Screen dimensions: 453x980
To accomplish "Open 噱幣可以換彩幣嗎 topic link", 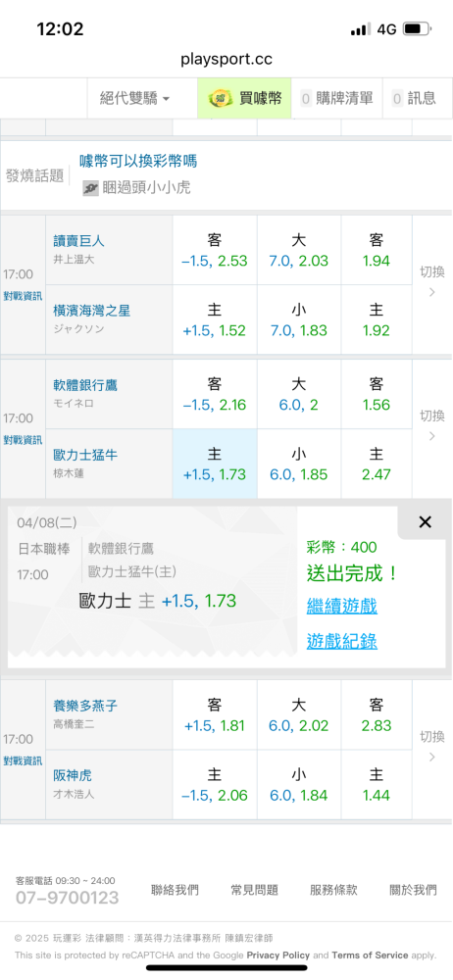I will coord(138,162).
